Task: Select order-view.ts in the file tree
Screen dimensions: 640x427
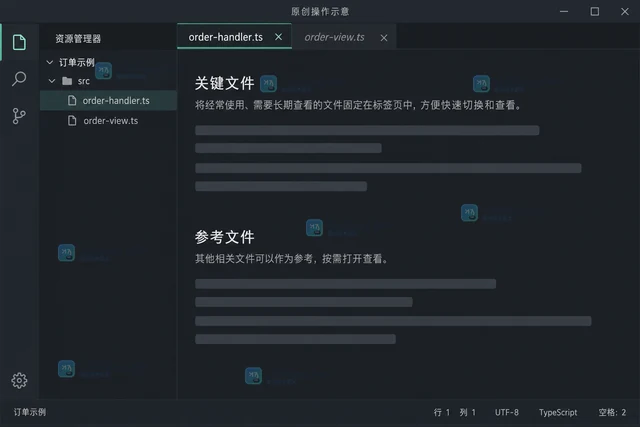Action: pos(109,121)
